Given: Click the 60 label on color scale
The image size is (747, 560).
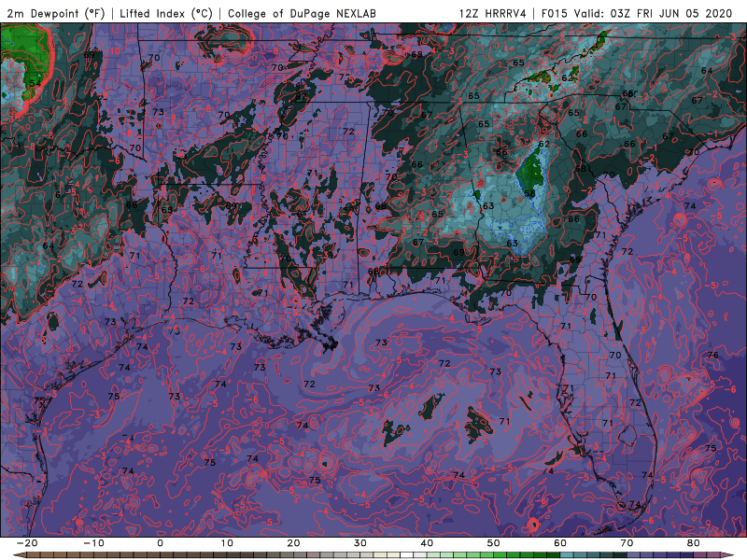Looking at the screenshot, I should click(x=560, y=543).
